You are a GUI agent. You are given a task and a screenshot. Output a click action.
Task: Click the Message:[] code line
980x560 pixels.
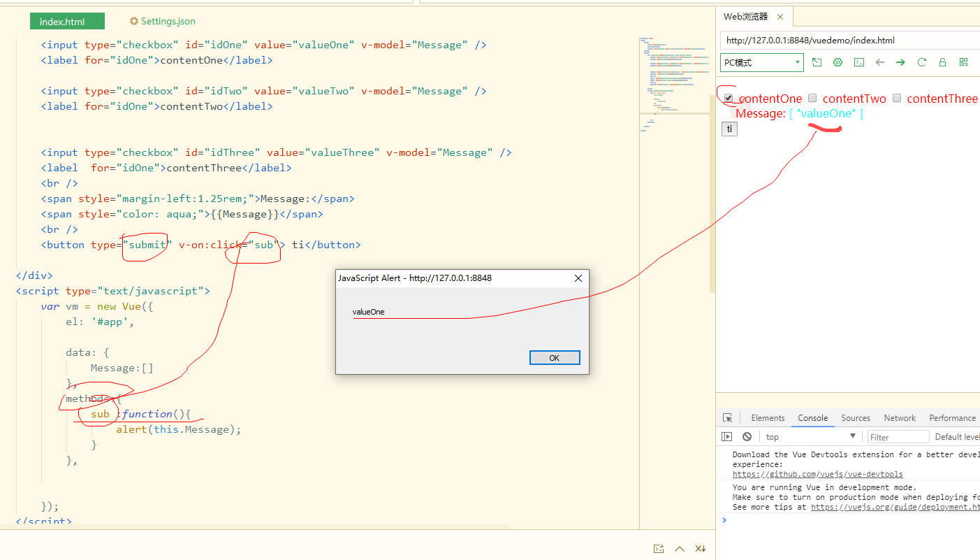[x=122, y=368]
